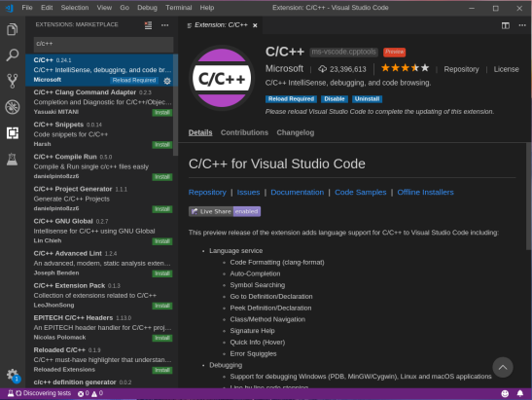This screenshot has width=532, height=400.
Task: Install C/C++ Clang Command Adapter
Action: 162,112
